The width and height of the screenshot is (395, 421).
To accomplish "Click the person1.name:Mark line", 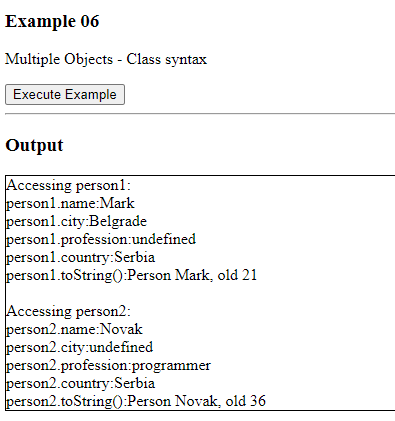I will (70, 203).
